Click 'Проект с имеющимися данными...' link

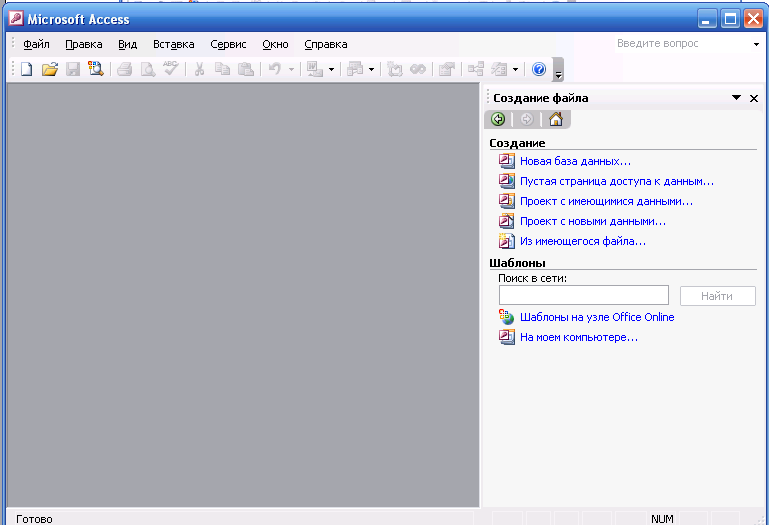click(x=606, y=202)
